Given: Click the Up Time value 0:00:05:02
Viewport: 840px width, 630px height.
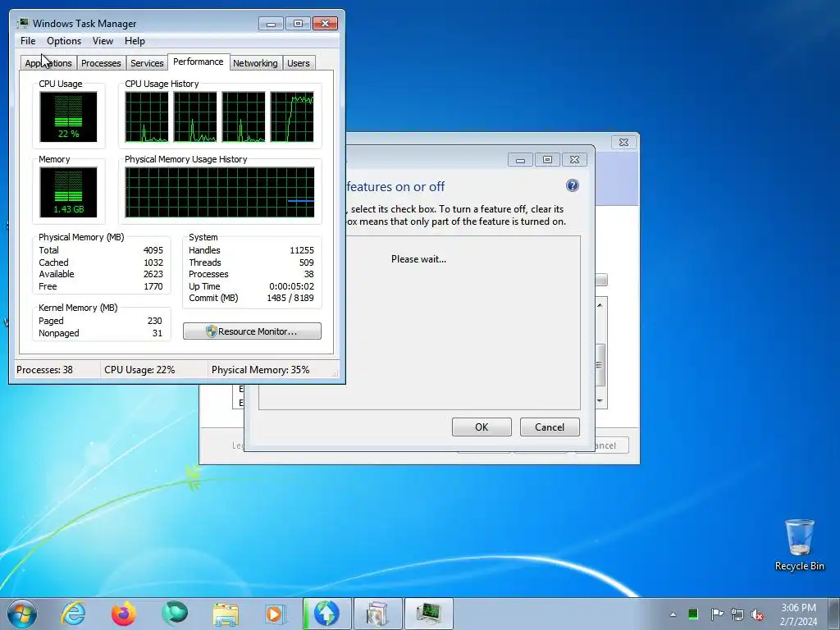Looking at the screenshot, I should (291, 286).
